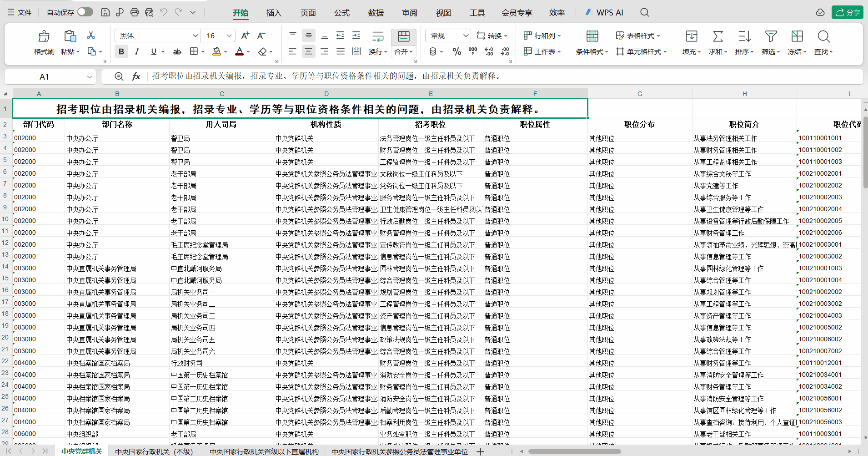Open the File menu
This screenshot has height=456, width=868.
pyautogui.click(x=20, y=12)
